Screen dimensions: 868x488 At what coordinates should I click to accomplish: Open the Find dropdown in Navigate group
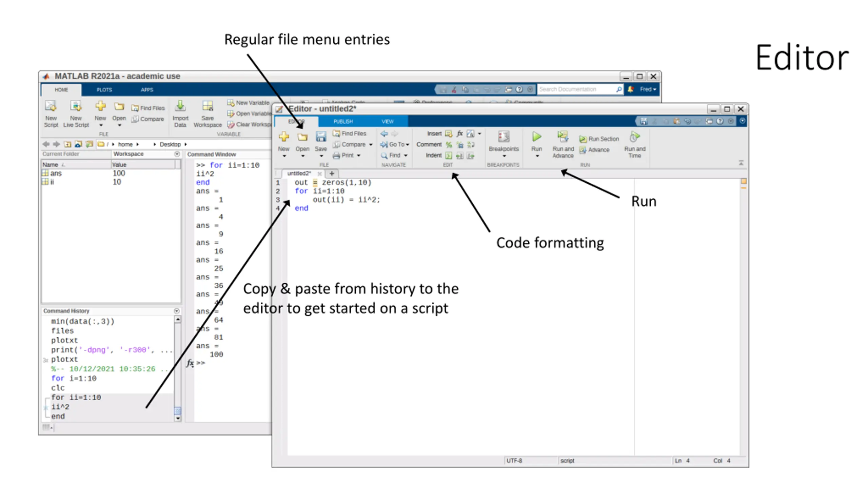(x=406, y=156)
